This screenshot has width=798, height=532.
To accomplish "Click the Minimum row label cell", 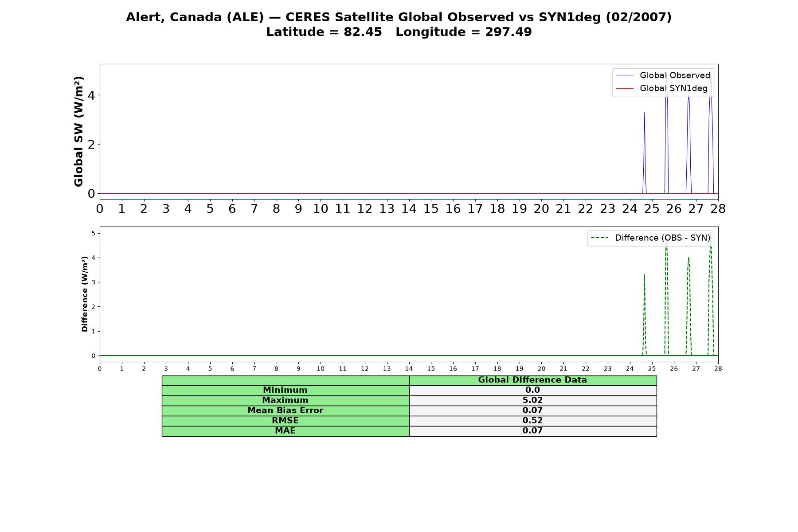I will click(x=285, y=390).
